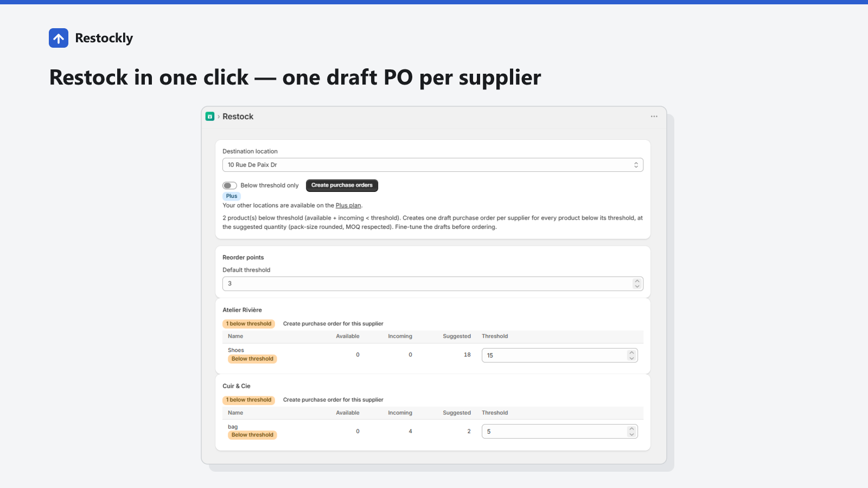Click the Restockly arrow logo icon
The height and width of the screenshot is (488, 868).
[x=59, y=38]
